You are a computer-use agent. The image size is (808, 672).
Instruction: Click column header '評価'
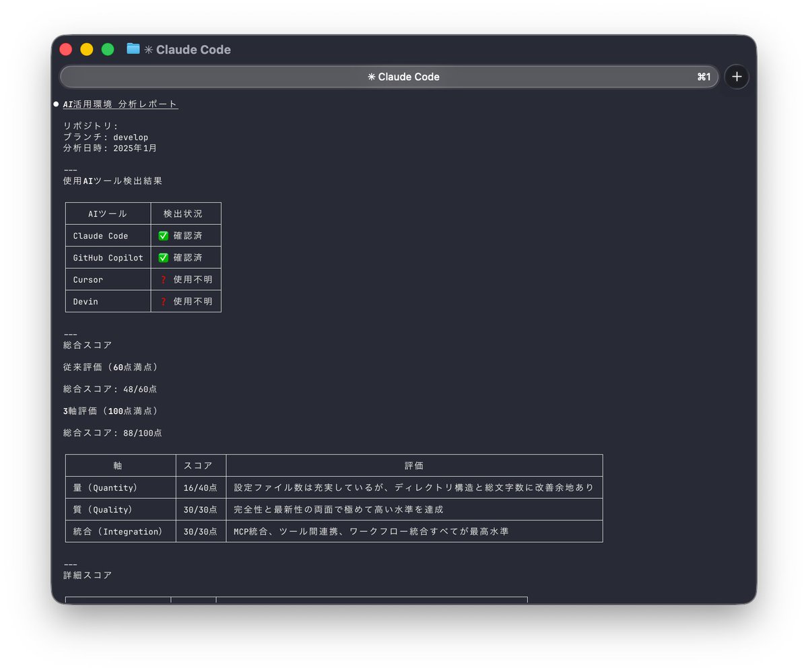pyautogui.click(x=414, y=465)
